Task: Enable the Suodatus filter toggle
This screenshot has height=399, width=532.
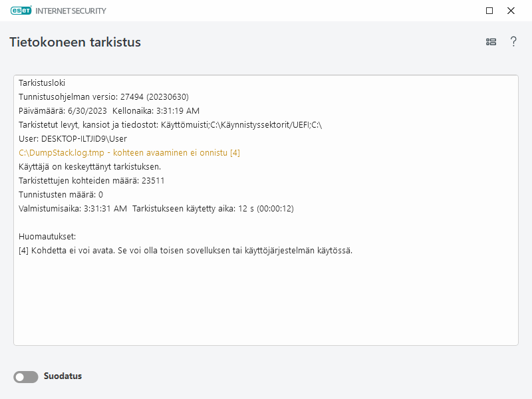Action: click(25, 376)
